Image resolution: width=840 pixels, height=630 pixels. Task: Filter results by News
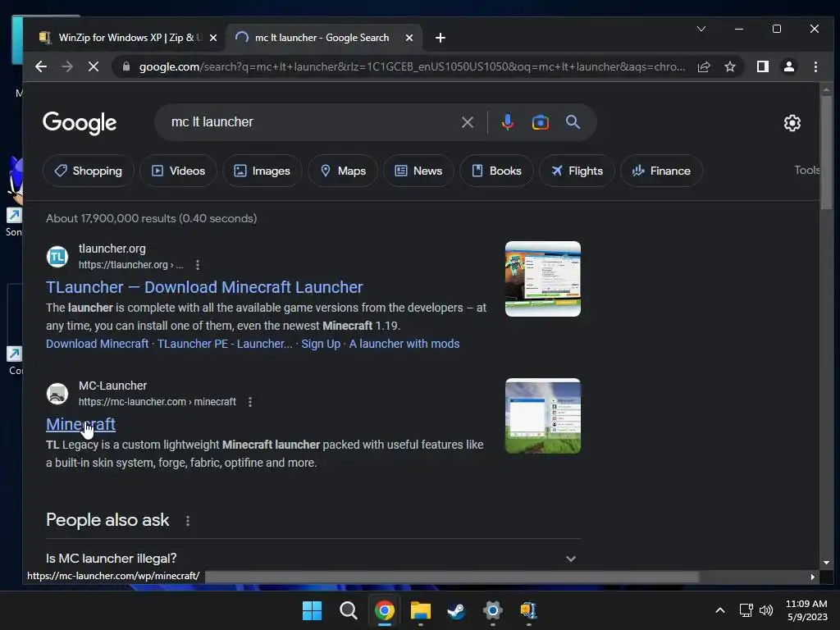click(x=418, y=171)
